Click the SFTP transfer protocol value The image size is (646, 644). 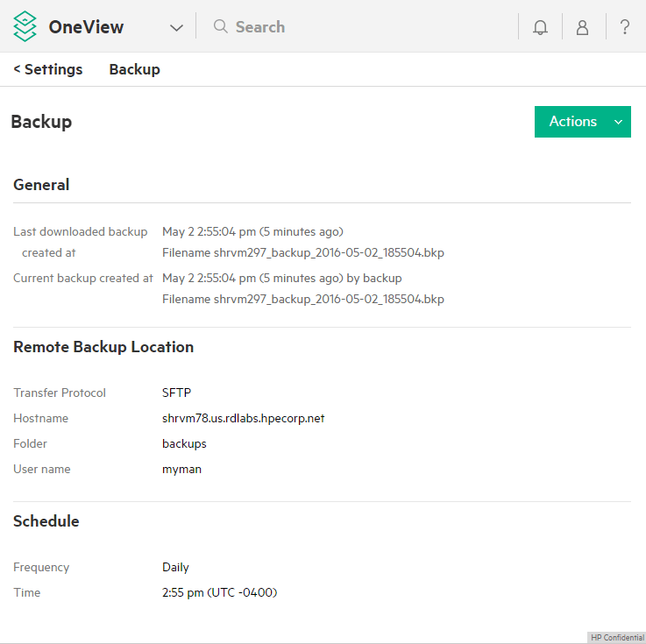pyautogui.click(x=177, y=393)
